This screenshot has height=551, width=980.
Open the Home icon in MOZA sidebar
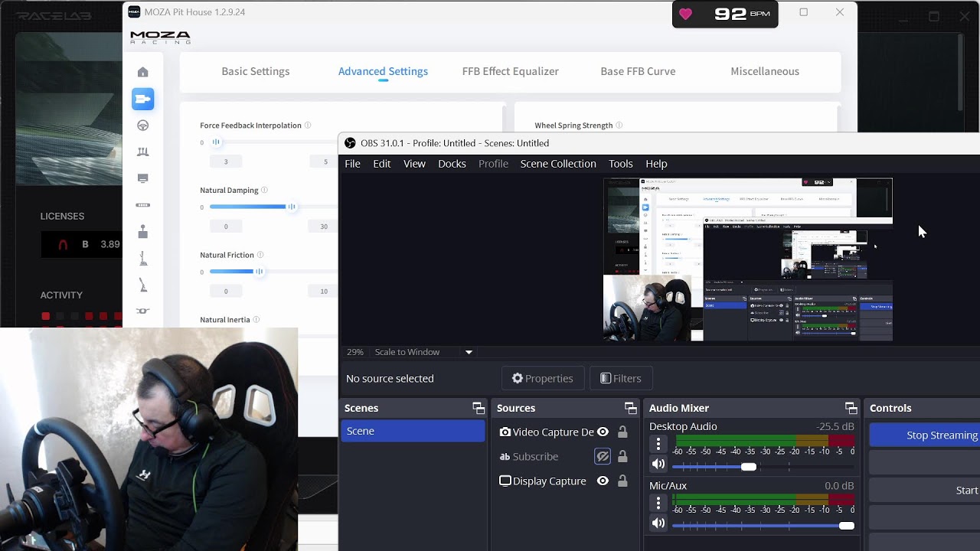click(143, 72)
